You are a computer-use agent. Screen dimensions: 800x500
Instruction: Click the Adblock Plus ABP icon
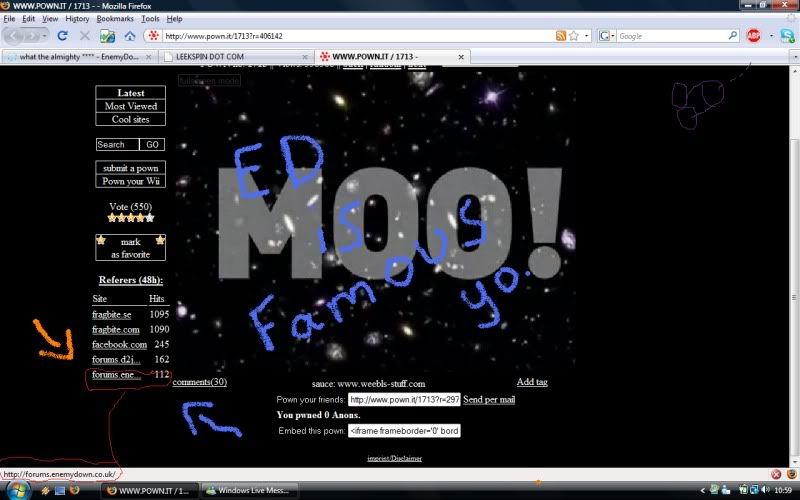[x=755, y=36]
